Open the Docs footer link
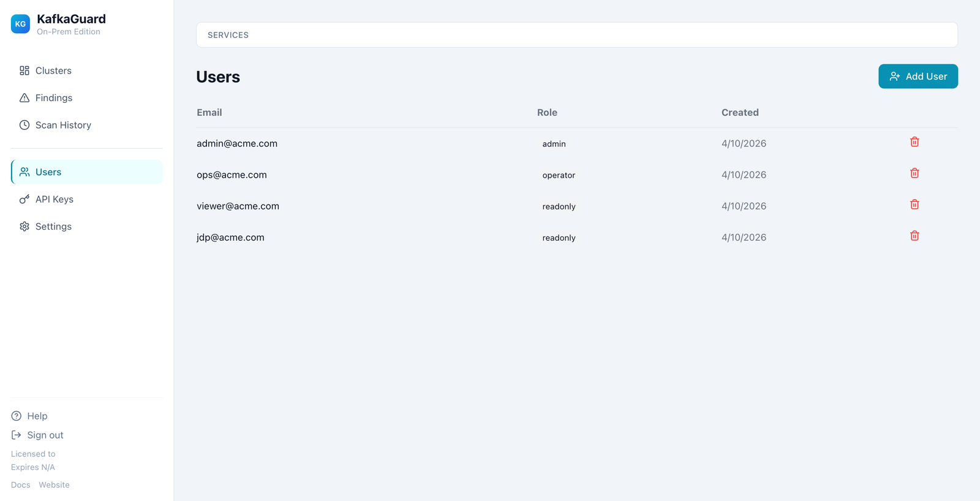 tap(20, 485)
